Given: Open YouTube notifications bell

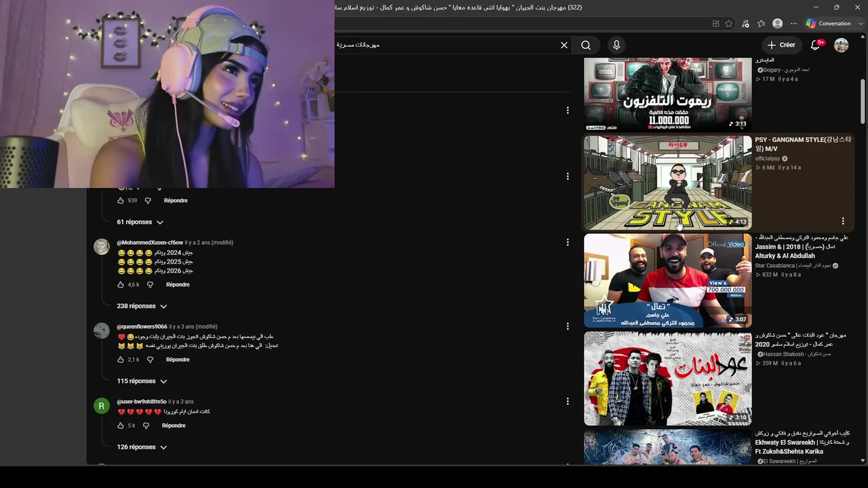Looking at the screenshot, I should [x=816, y=45].
